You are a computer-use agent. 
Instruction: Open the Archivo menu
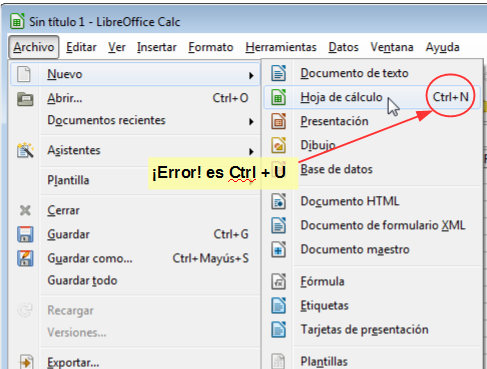34,47
